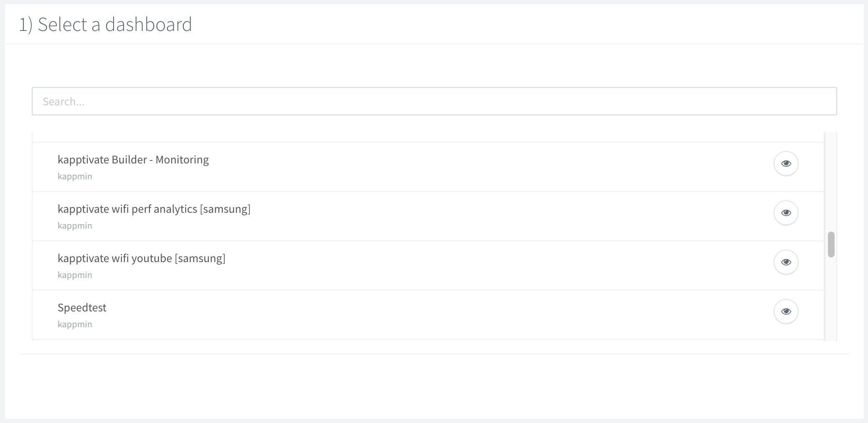The height and width of the screenshot is (423, 868).
Task: Focus the dashboard Search field
Action: [434, 101]
